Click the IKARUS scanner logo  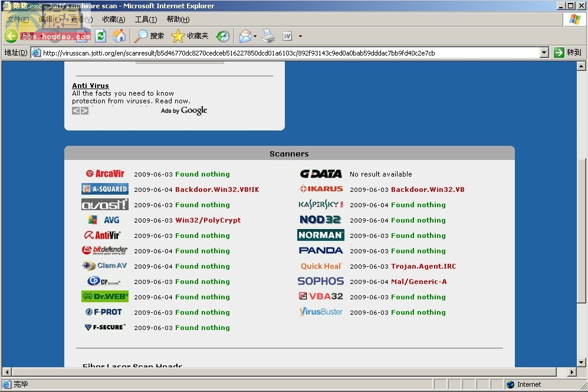(x=321, y=189)
